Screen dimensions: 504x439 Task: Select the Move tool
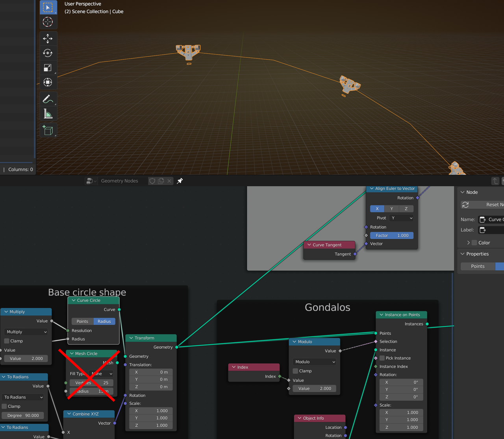click(x=48, y=39)
